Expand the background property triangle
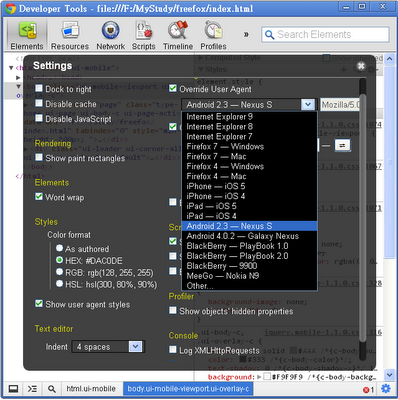This screenshot has height=400, width=398. [x=260, y=377]
